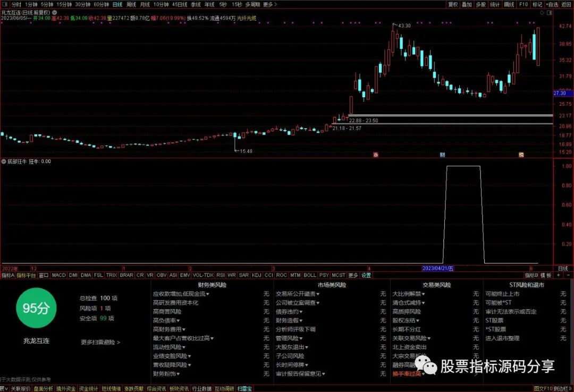Select the RSI indicator
The height and width of the screenshot is (392, 574).
point(221,275)
